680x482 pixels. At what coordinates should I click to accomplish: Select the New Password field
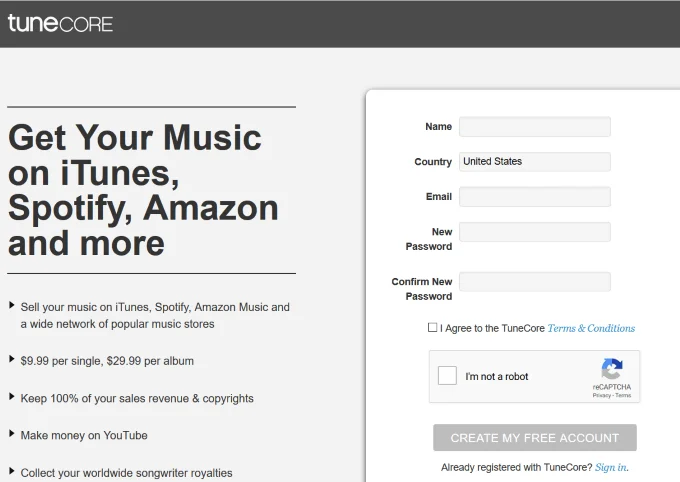pos(535,232)
